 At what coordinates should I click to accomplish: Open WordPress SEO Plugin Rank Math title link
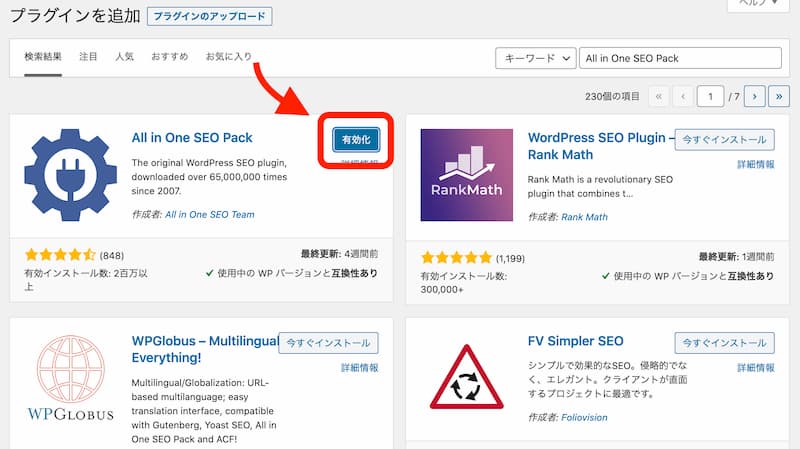601,146
